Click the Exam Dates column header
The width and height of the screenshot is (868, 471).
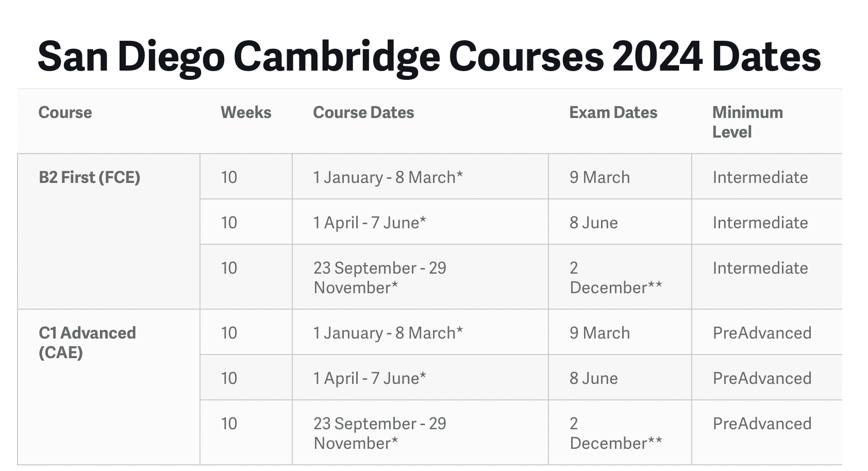click(x=613, y=112)
